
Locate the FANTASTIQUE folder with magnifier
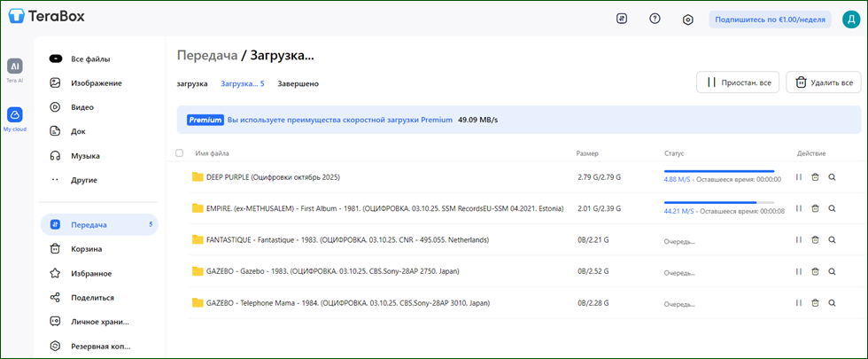tap(832, 240)
